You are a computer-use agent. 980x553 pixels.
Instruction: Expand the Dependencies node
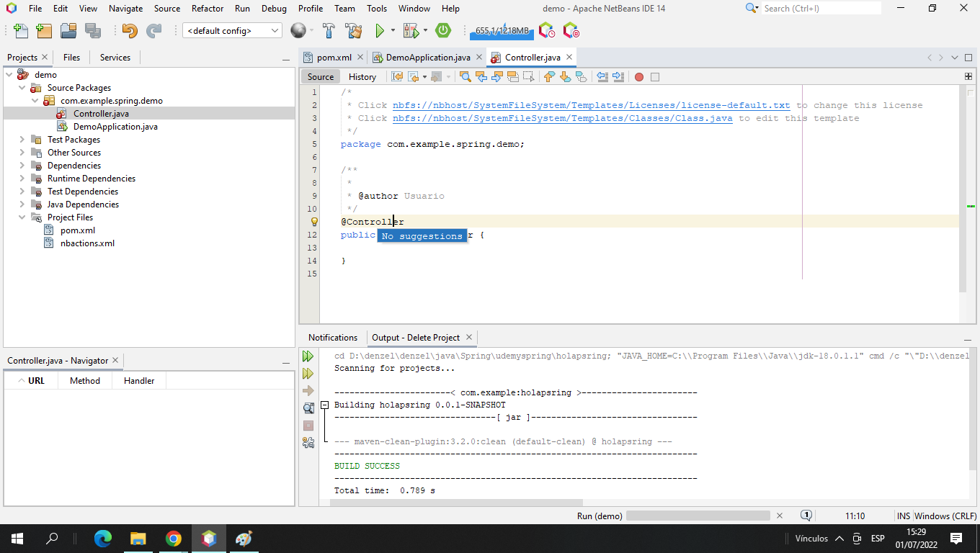(x=22, y=166)
